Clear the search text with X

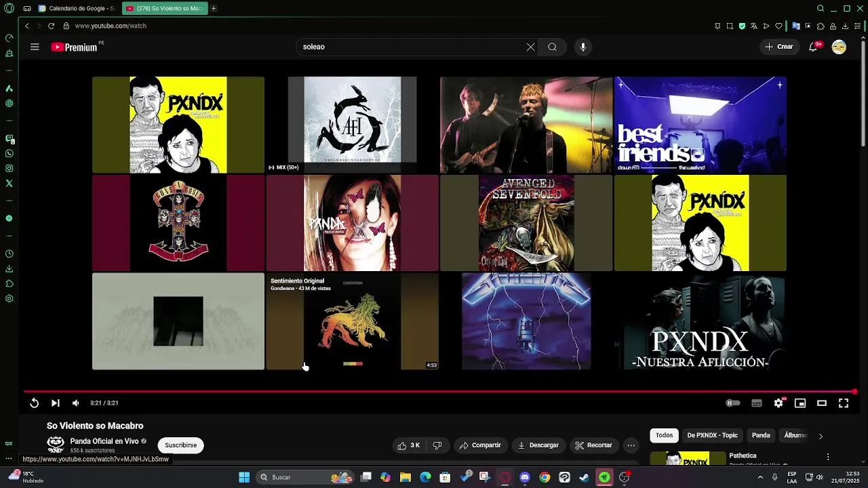tap(530, 47)
